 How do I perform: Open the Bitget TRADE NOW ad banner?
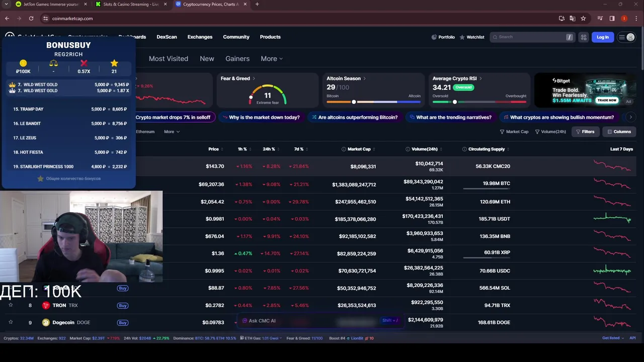585,90
